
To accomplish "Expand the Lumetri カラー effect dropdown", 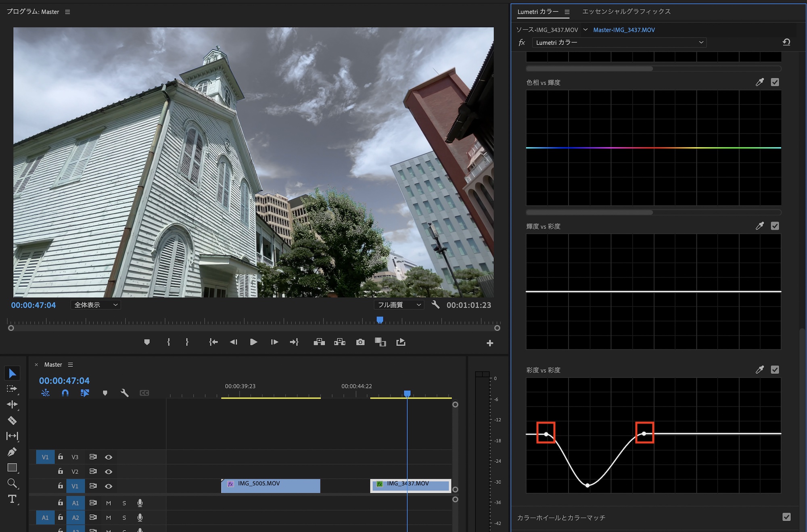I will (619, 42).
